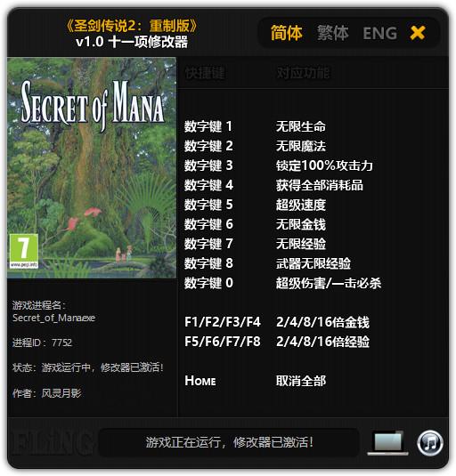Click 2/4/8/16倍经验 multiplier row
The height and width of the screenshot is (476, 456).
pyautogui.click(x=277, y=342)
